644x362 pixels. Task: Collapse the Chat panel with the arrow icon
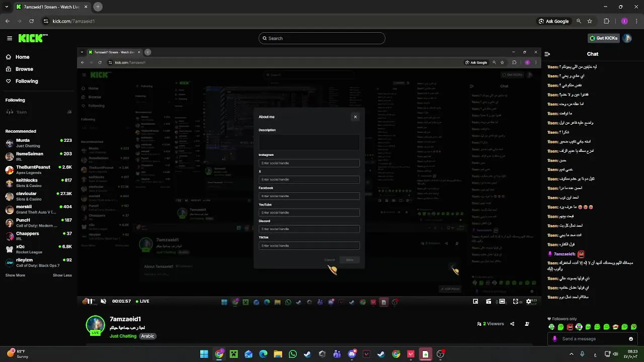pos(547,54)
